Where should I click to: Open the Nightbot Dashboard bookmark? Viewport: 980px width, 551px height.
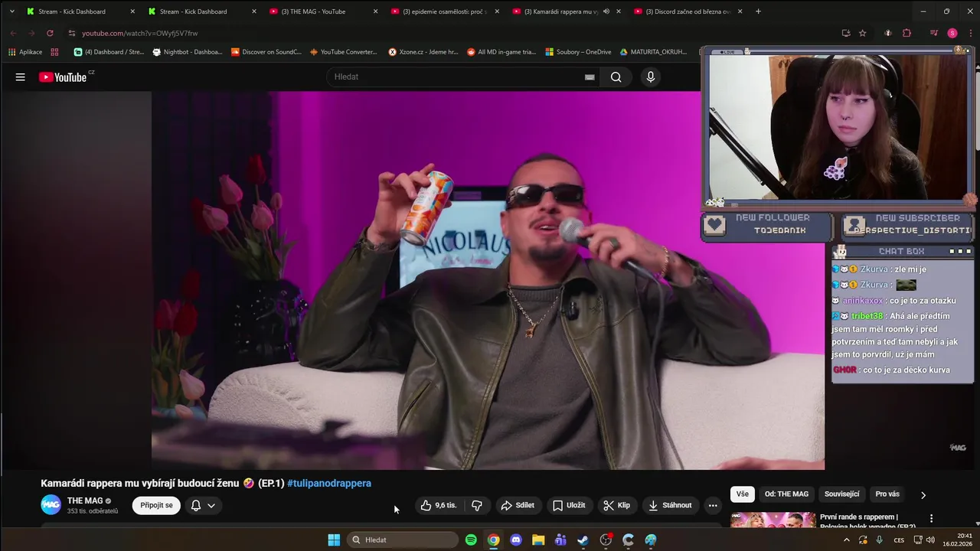(188, 52)
